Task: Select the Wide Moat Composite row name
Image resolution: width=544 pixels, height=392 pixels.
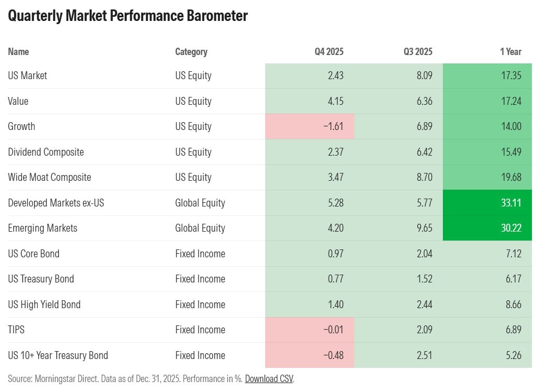Action: pyautogui.click(x=49, y=177)
